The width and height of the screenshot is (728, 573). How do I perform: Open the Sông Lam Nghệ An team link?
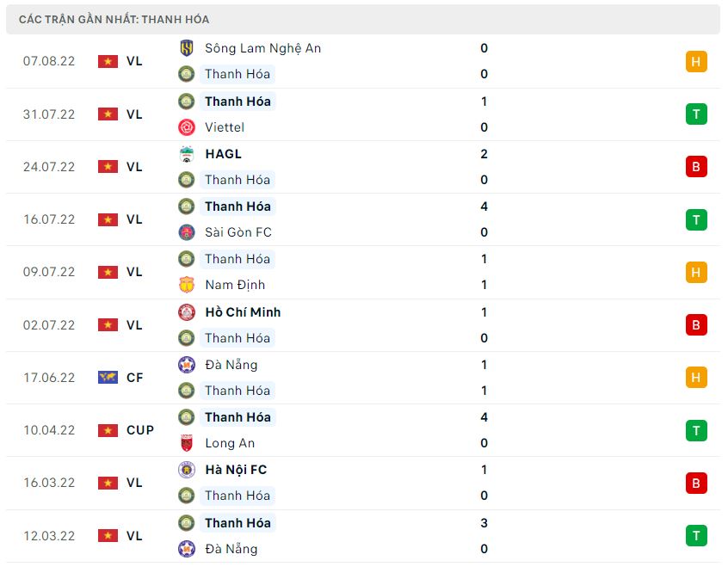click(x=262, y=48)
